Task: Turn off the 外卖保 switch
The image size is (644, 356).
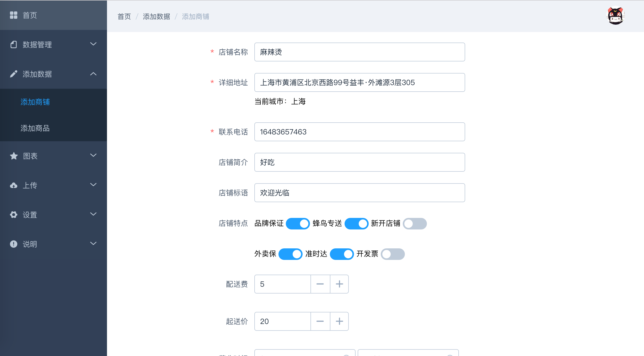Action: [x=291, y=254]
